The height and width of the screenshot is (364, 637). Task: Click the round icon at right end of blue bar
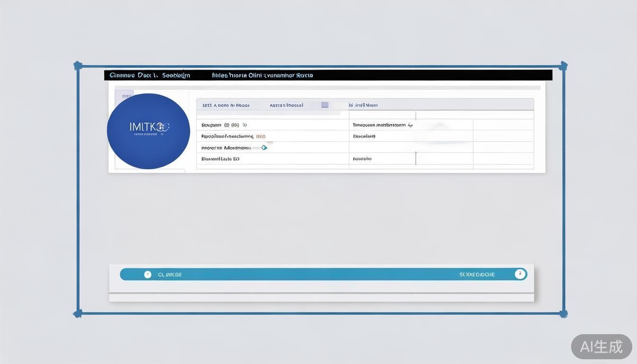click(520, 274)
